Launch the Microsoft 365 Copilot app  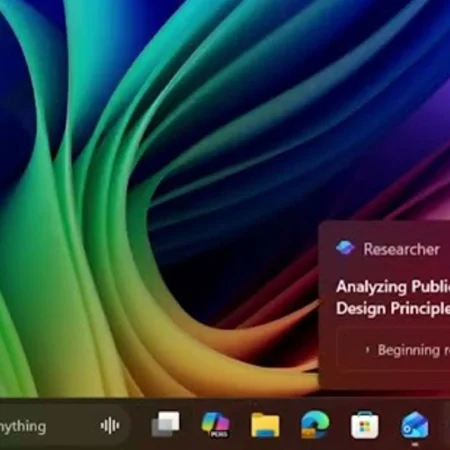coord(215,425)
